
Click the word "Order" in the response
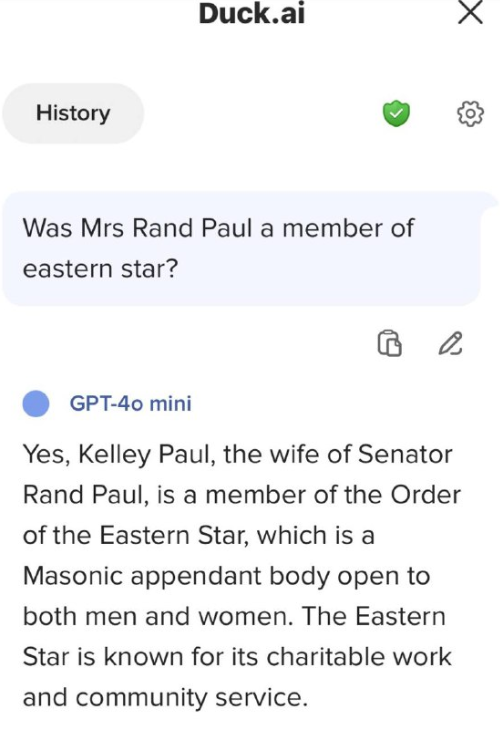point(425,495)
